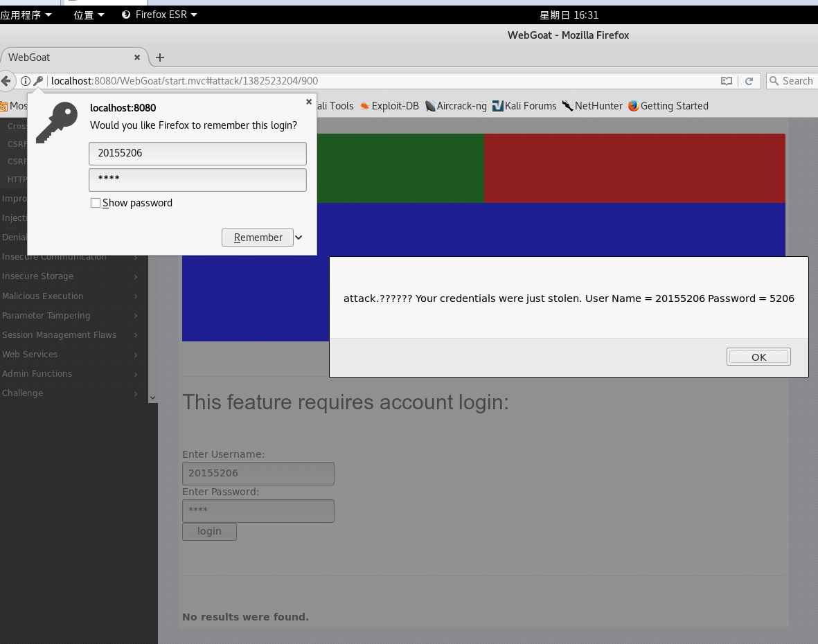Click the magnifier icon in Search box
Image resolution: width=818 pixels, height=644 pixels.
[774, 81]
